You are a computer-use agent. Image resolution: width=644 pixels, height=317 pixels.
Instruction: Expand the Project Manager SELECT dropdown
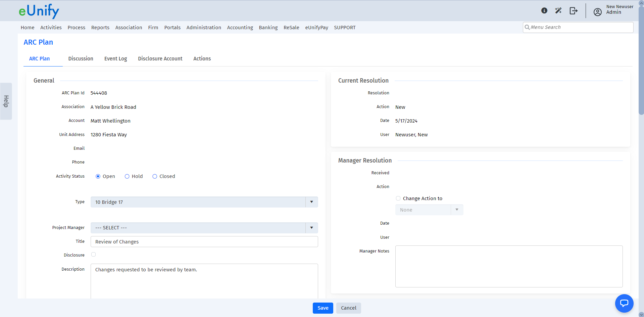pyautogui.click(x=311, y=228)
